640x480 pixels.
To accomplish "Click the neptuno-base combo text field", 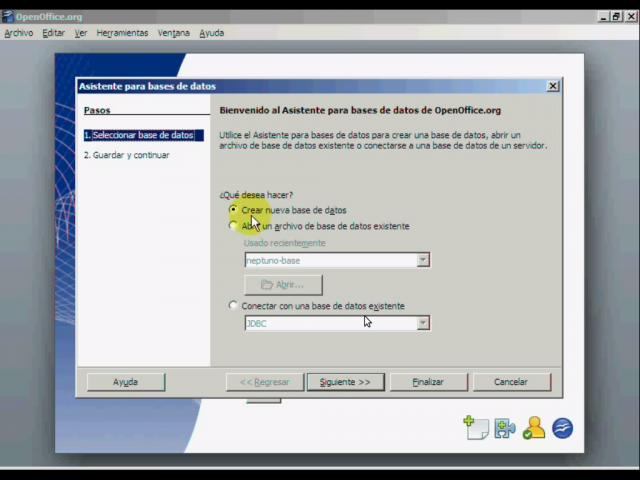I will [x=331, y=260].
